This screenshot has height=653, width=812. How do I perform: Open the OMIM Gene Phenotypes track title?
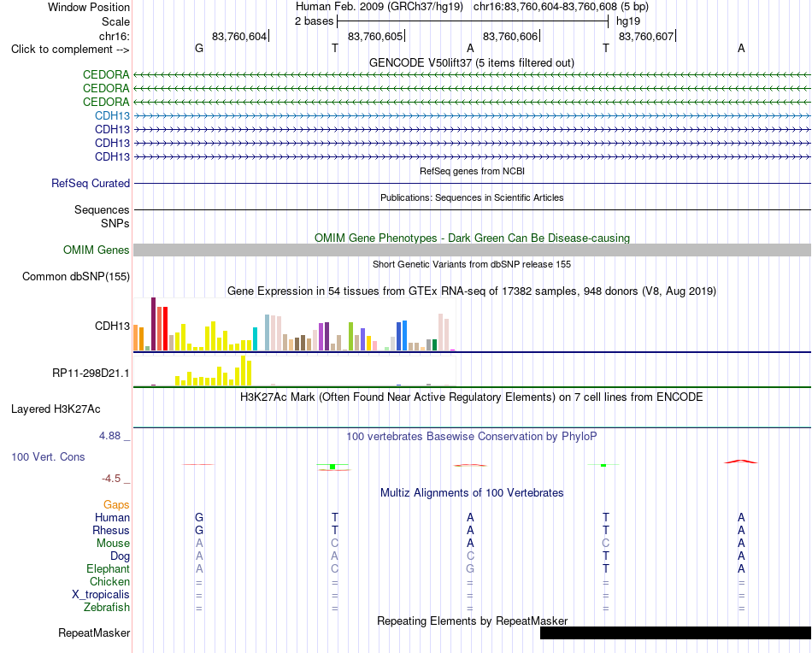tap(473, 238)
